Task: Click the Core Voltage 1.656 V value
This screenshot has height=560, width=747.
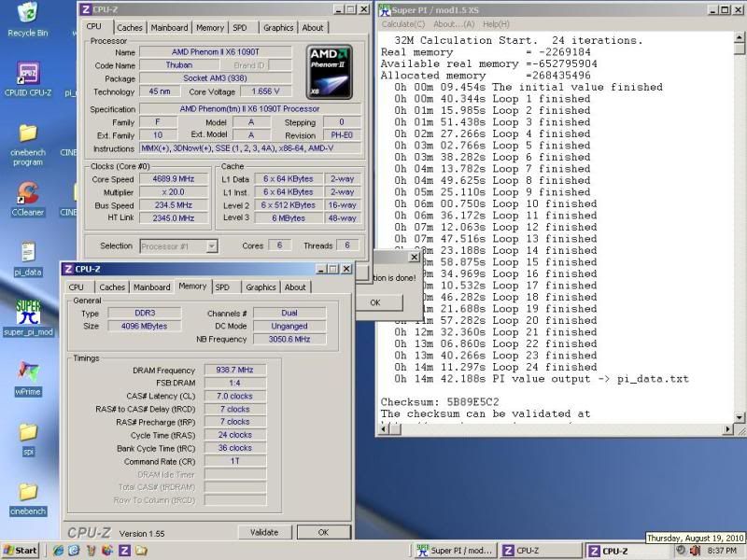Action: 265,91
